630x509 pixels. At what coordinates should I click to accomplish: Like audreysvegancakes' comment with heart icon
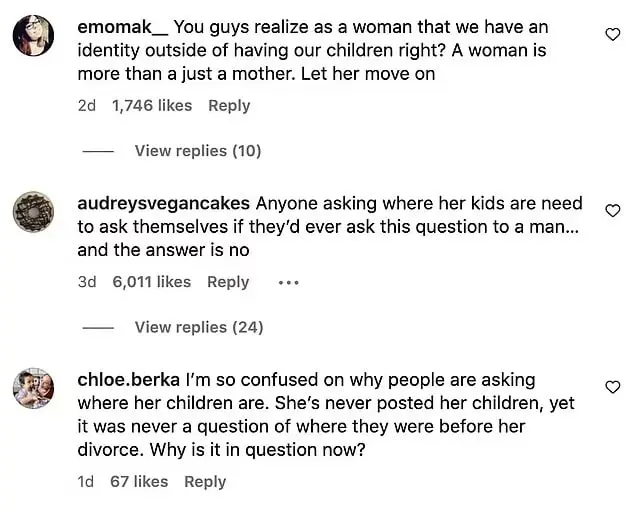point(612,211)
